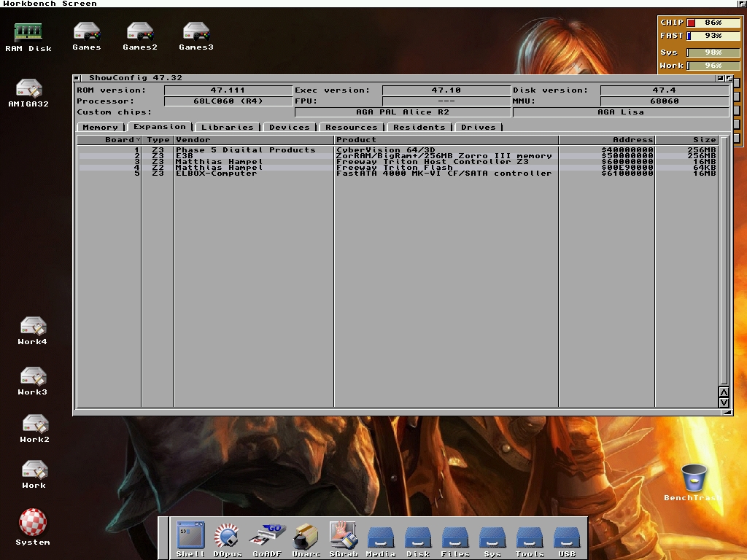
Task: Click the Disk version field 47.4
Action: (665, 90)
